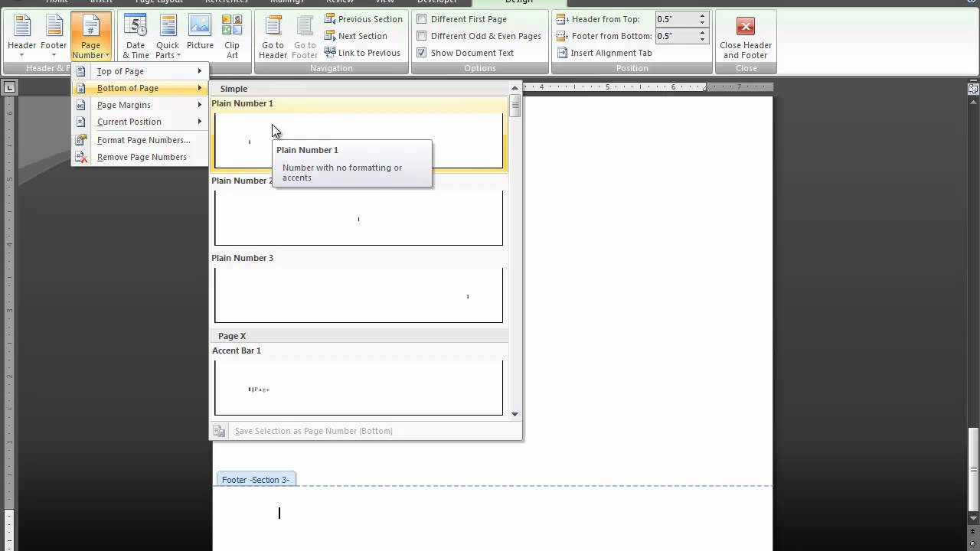
Task: Click the Design ribbon tab
Action: pos(518,2)
